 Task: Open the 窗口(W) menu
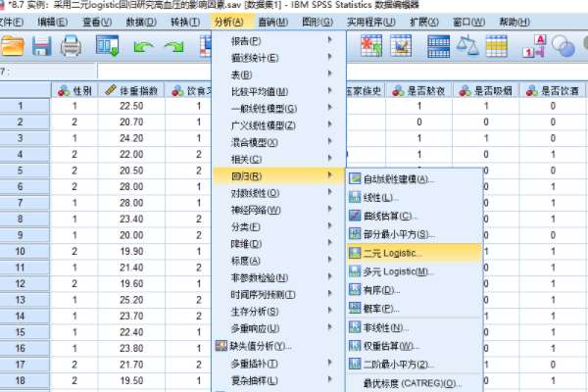pos(468,23)
